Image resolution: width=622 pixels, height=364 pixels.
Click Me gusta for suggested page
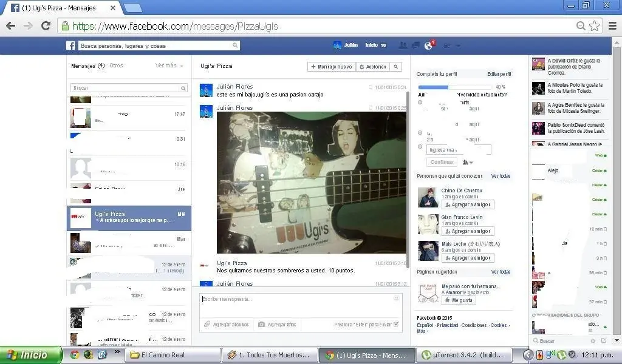(x=459, y=300)
